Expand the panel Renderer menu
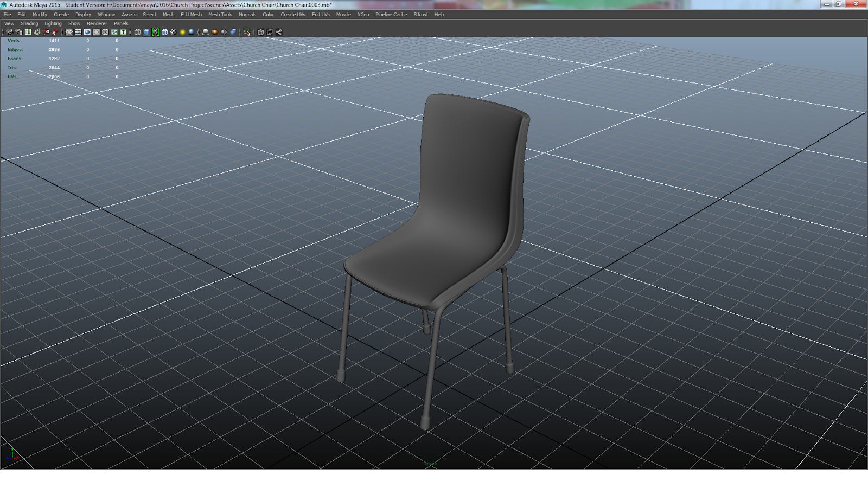Image resolution: width=868 pixels, height=488 pixels. 97,24
